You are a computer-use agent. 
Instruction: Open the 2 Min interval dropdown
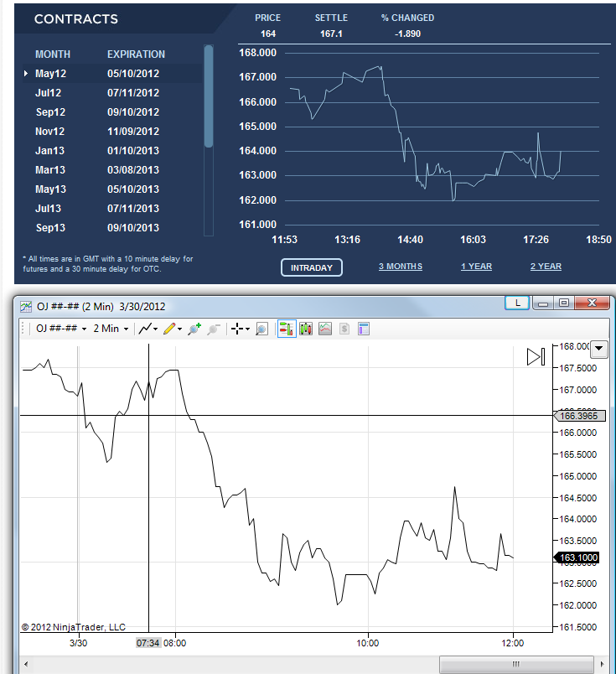click(111, 329)
